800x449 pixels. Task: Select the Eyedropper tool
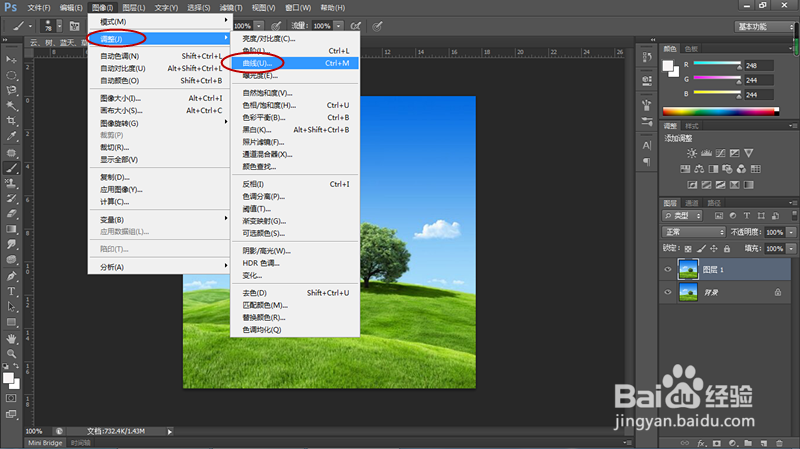click(x=11, y=136)
